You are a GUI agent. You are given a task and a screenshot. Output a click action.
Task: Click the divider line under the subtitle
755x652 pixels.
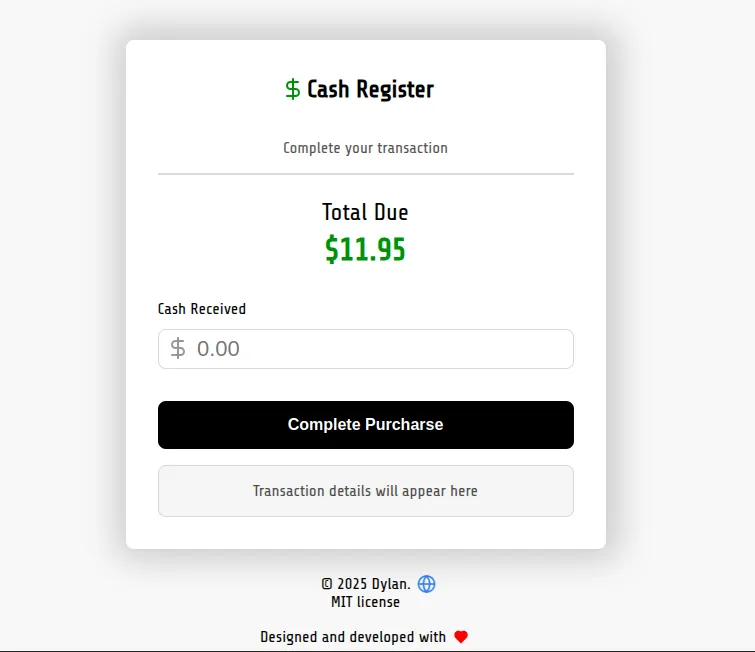pyautogui.click(x=365, y=174)
